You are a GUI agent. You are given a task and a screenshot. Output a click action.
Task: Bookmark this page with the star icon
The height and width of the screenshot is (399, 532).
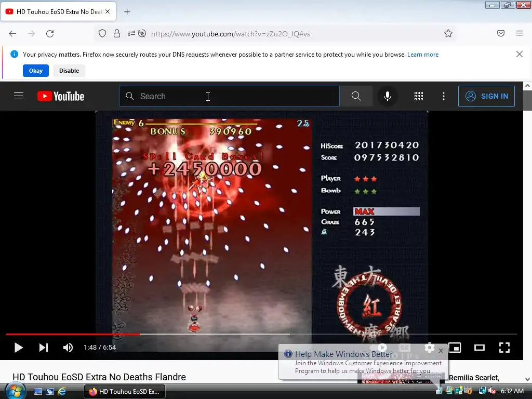[448, 33]
